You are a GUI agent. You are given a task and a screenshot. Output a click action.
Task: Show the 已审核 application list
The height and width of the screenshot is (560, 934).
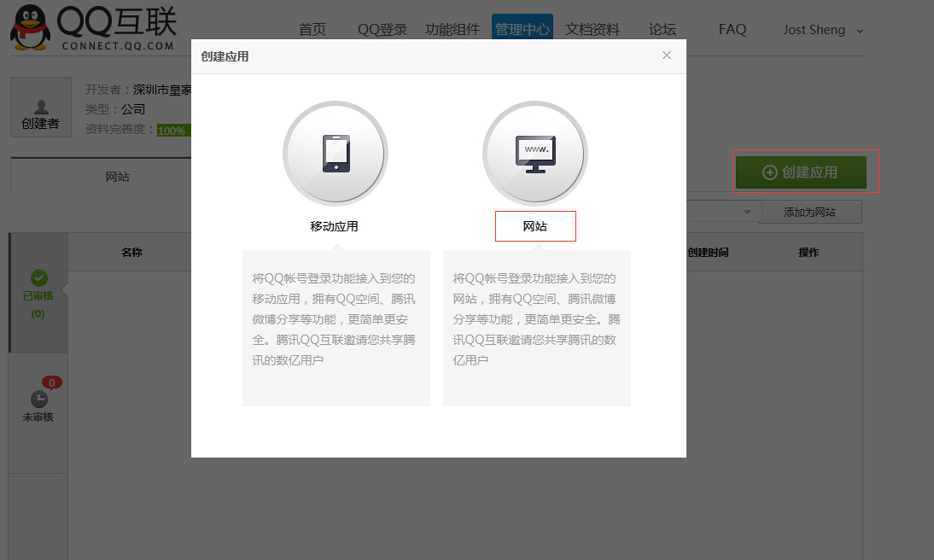pyautogui.click(x=38, y=293)
